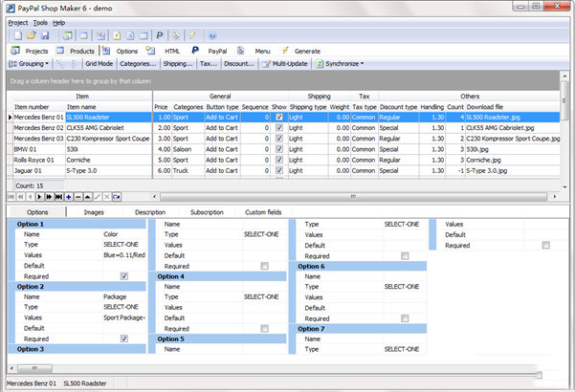
Task: Toggle Required checkbox under Option 1
Action: click(x=124, y=276)
